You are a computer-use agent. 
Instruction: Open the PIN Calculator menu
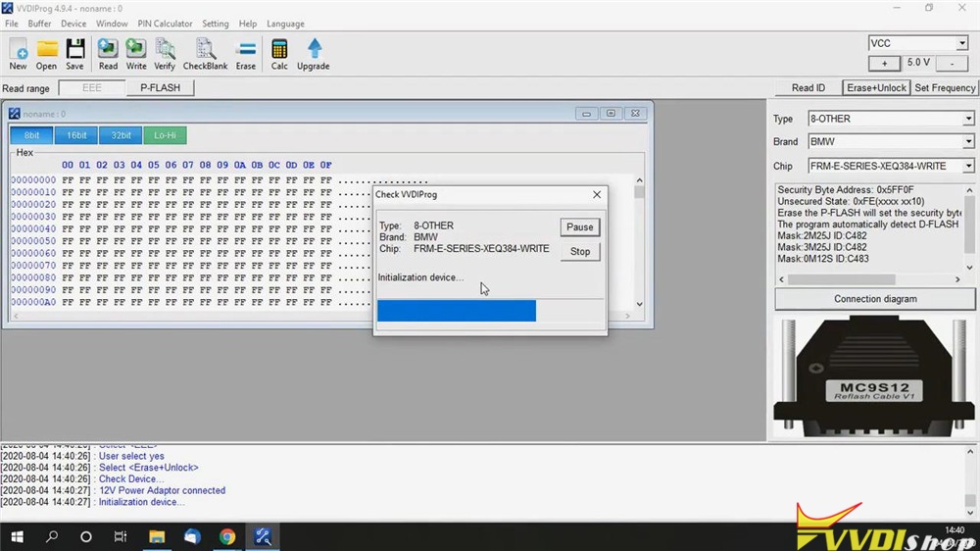pos(165,24)
